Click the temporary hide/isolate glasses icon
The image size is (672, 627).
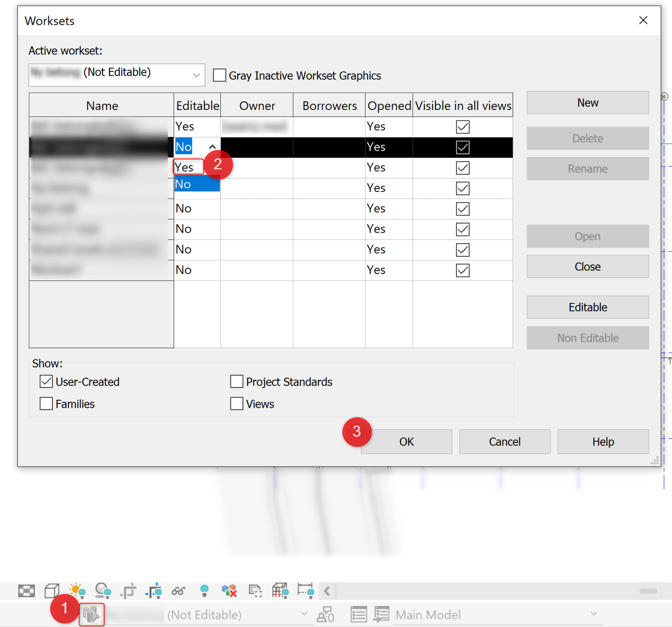[178, 591]
